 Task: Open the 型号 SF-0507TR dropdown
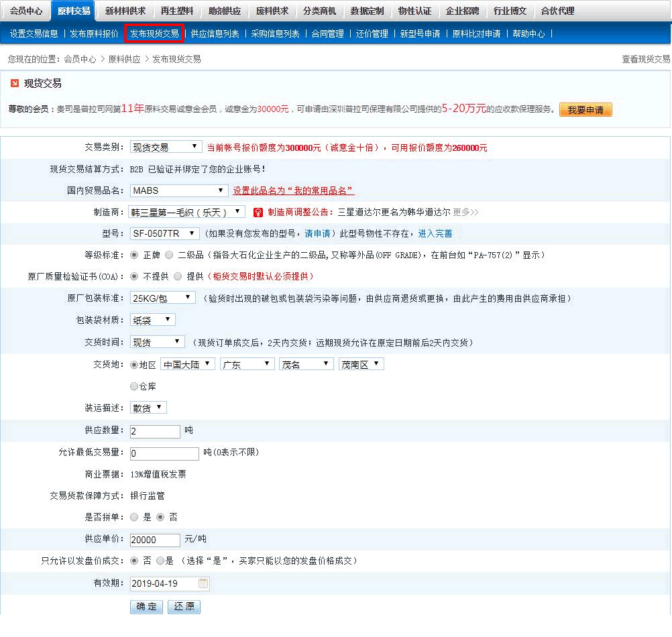point(164,233)
